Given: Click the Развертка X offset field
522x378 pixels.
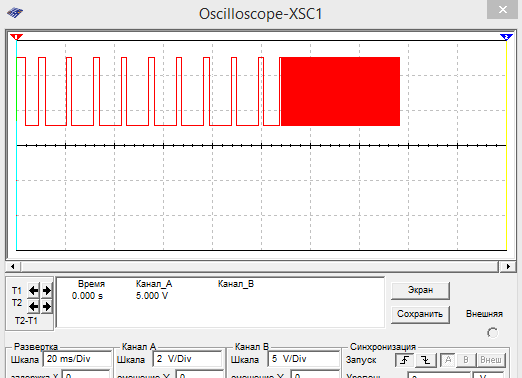Looking at the screenshot, I should 87,375.
